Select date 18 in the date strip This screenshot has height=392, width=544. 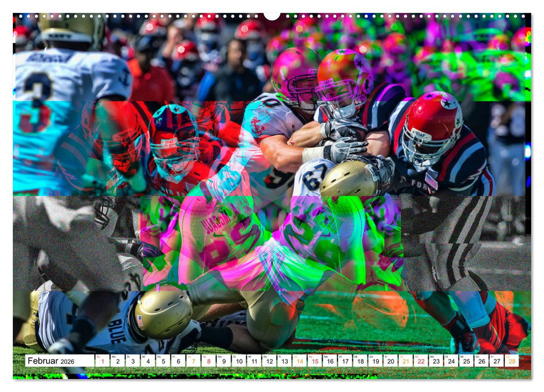click(x=360, y=361)
